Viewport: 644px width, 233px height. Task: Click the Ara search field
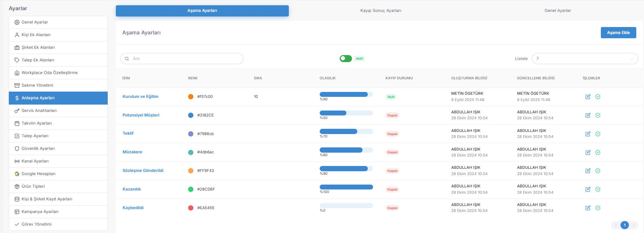point(182,59)
